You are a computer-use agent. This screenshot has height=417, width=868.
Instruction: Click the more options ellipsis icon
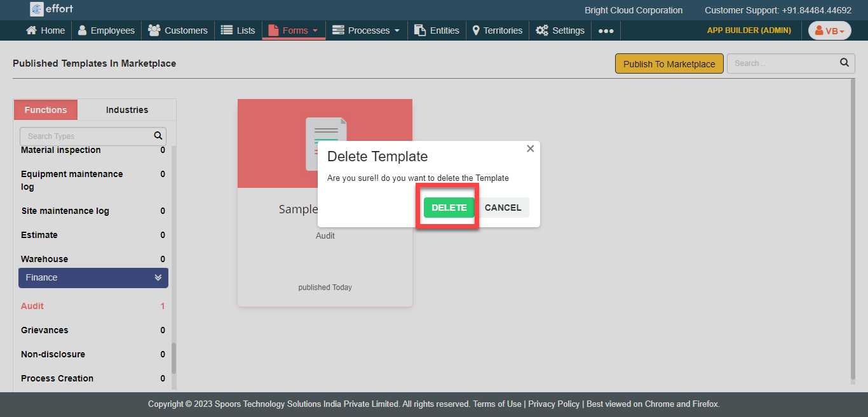pos(606,30)
